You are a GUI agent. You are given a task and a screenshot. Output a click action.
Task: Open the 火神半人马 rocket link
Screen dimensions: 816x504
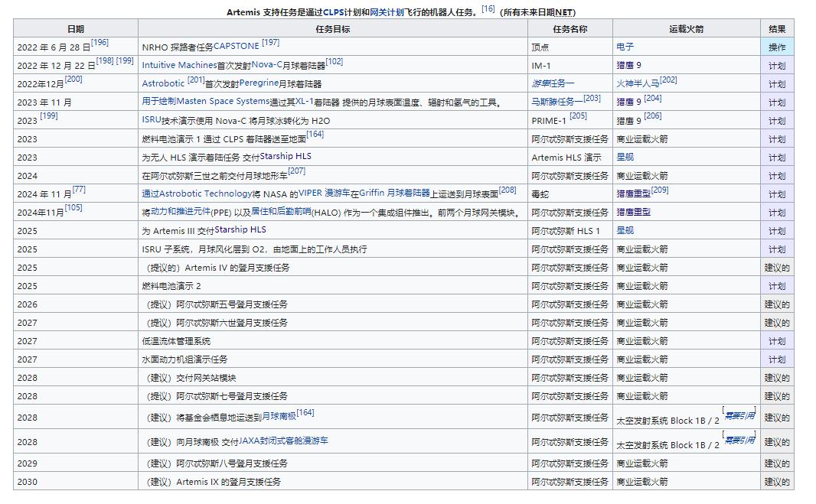(x=638, y=81)
